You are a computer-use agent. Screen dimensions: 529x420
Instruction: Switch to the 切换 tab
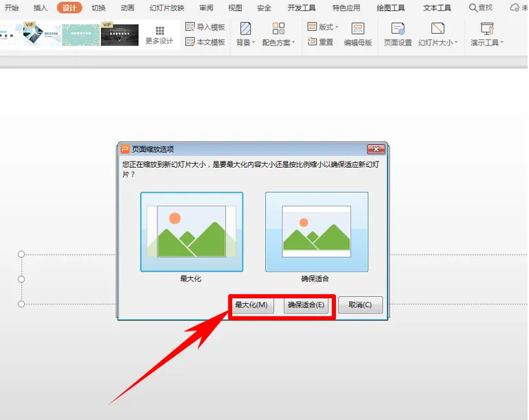[98, 8]
